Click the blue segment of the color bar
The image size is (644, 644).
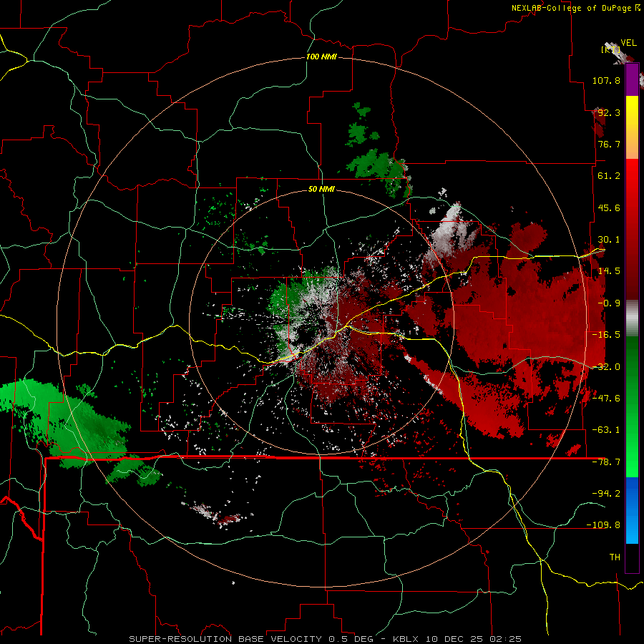(632, 510)
